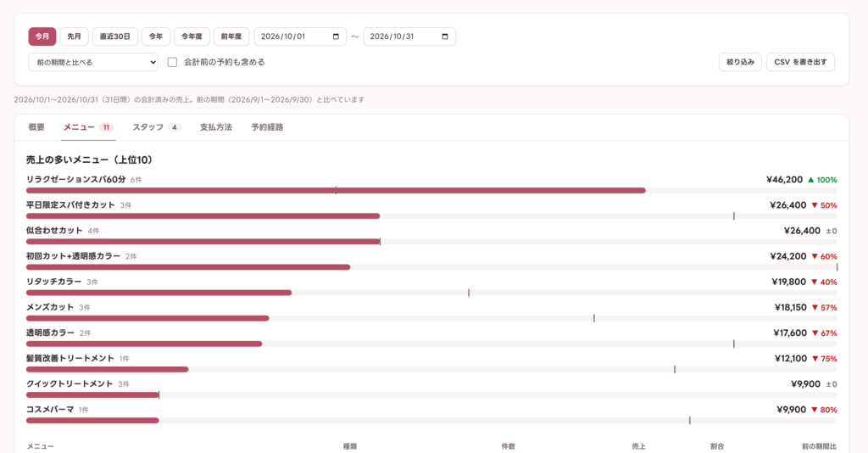Click the ▼ 67% change indicator

click(824, 333)
